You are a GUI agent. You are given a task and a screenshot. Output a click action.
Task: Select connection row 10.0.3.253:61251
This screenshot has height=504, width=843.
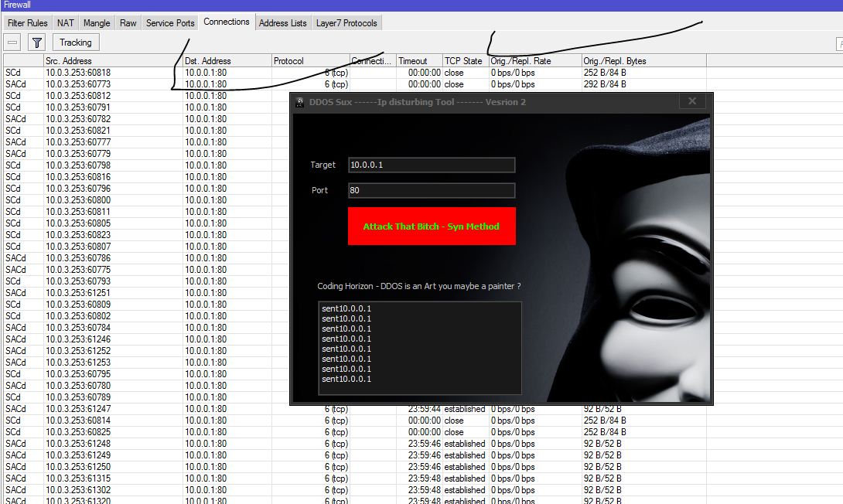[x=146, y=293]
